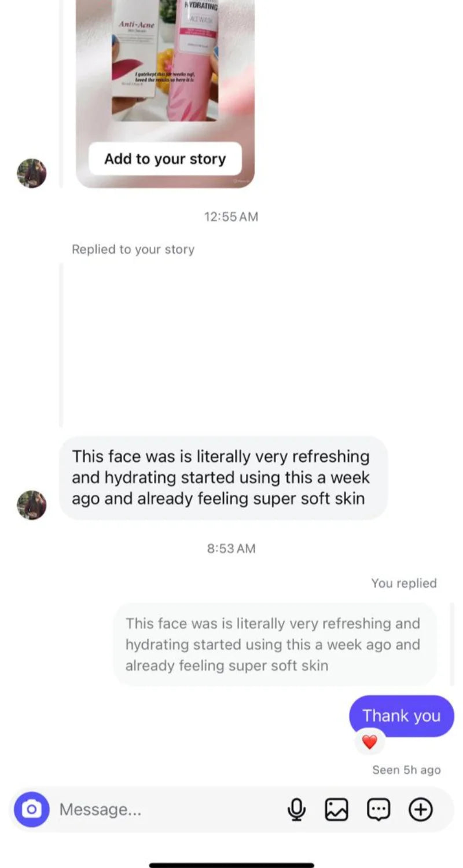Tap the "Replied to your story" label
463x868 pixels.
click(x=133, y=249)
